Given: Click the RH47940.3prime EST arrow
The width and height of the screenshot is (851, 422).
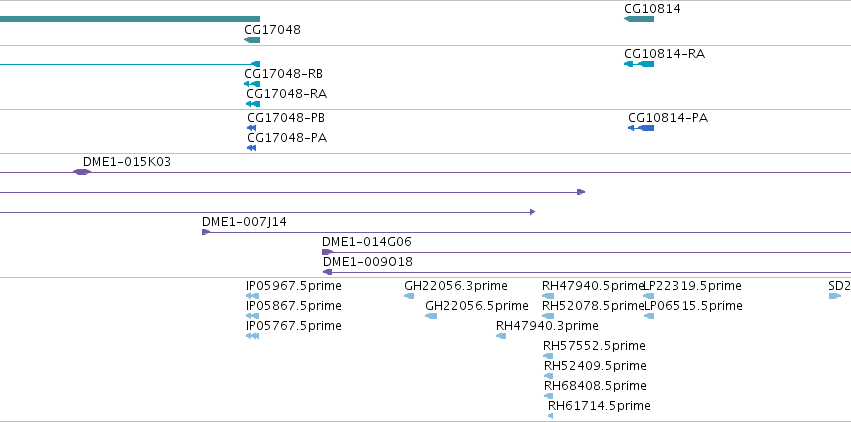Looking at the screenshot, I should [x=501, y=336].
